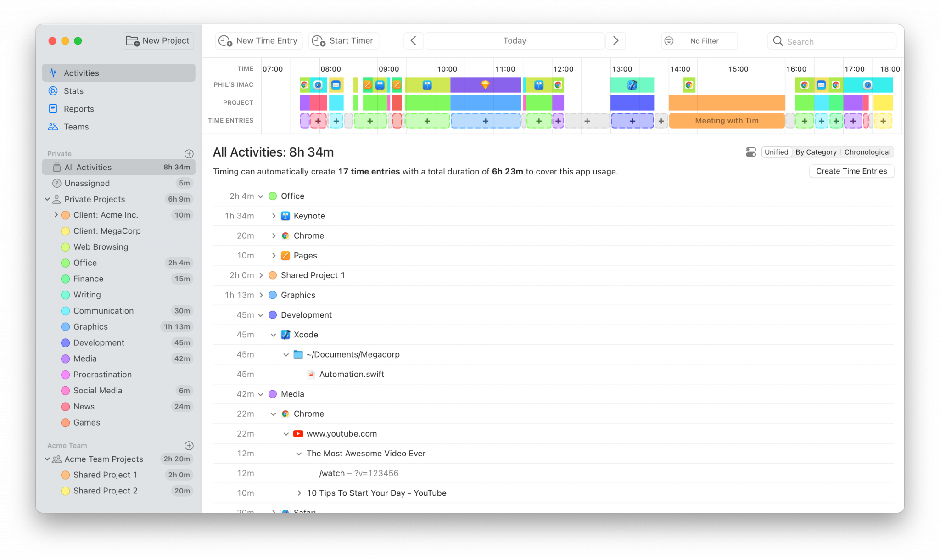Click the Pages app icon in the activity list
The image size is (940, 560).
click(285, 255)
